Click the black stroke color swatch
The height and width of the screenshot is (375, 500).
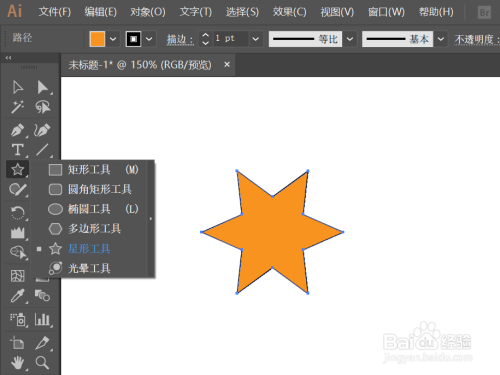point(133,39)
